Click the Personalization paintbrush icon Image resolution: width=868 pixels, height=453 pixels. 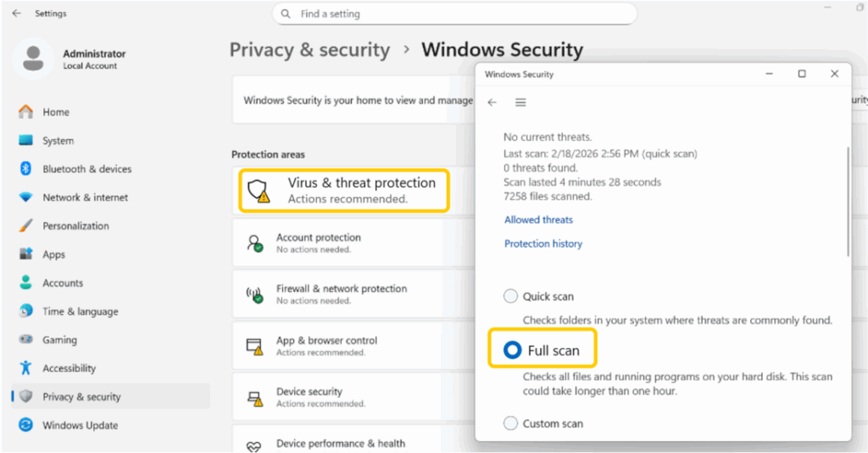[x=25, y=226]
